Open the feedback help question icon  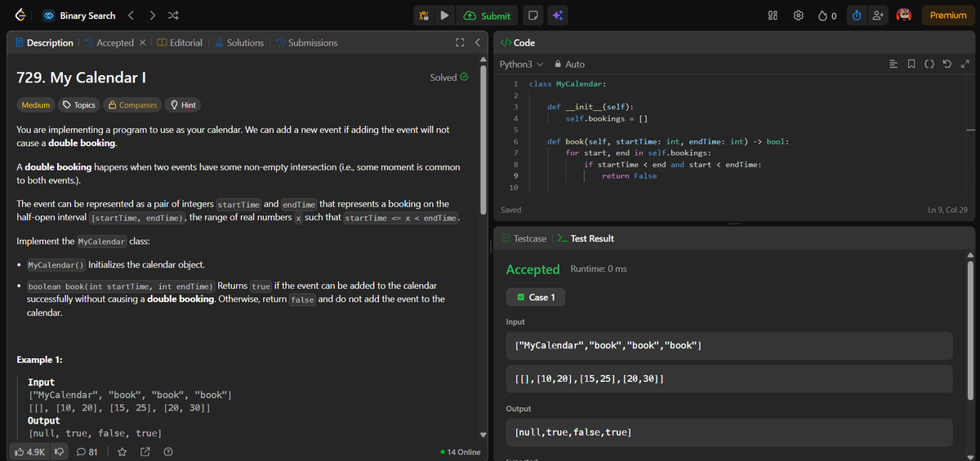[x=167, y=451]
